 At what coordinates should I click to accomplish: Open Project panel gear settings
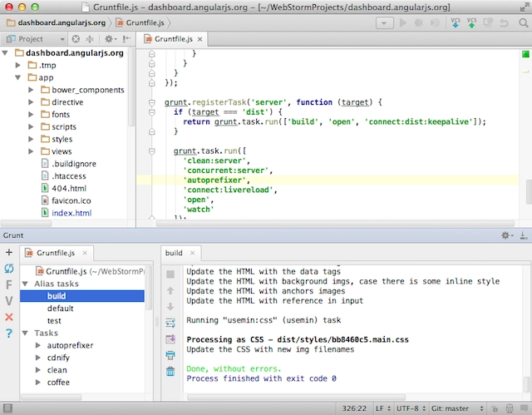(x=111, y=39)
